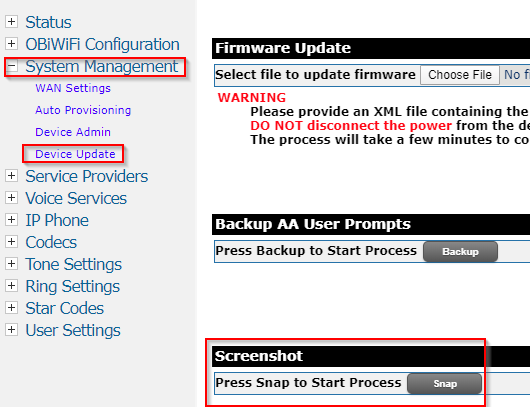Viewport: 530px width, 407px height.
Task: Start the AA User Prompts Backup
Action: 460,252
